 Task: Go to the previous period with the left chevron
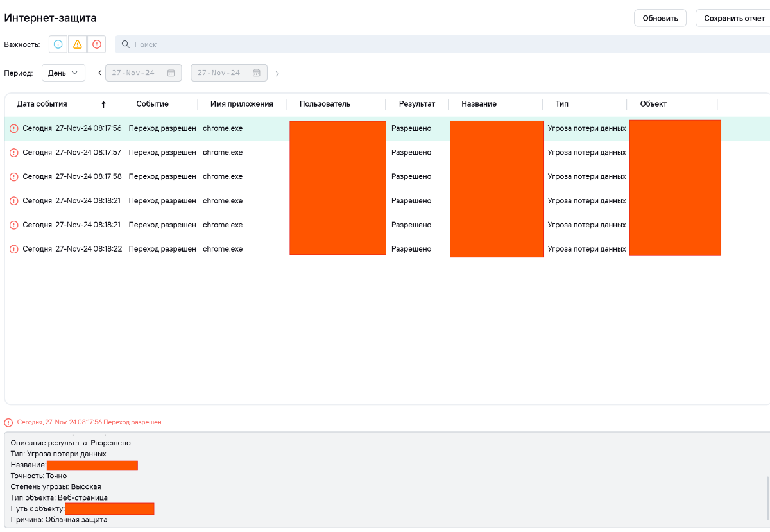99,73
